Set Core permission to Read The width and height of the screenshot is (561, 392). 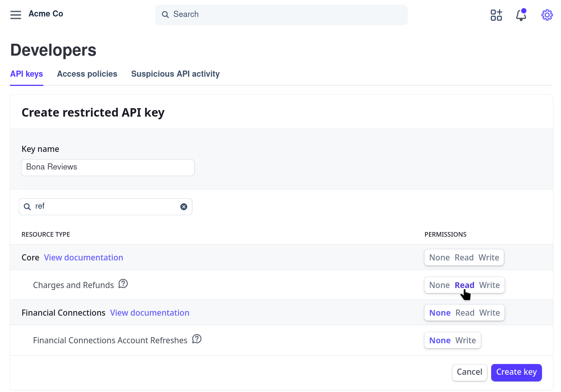coord(464,257)
